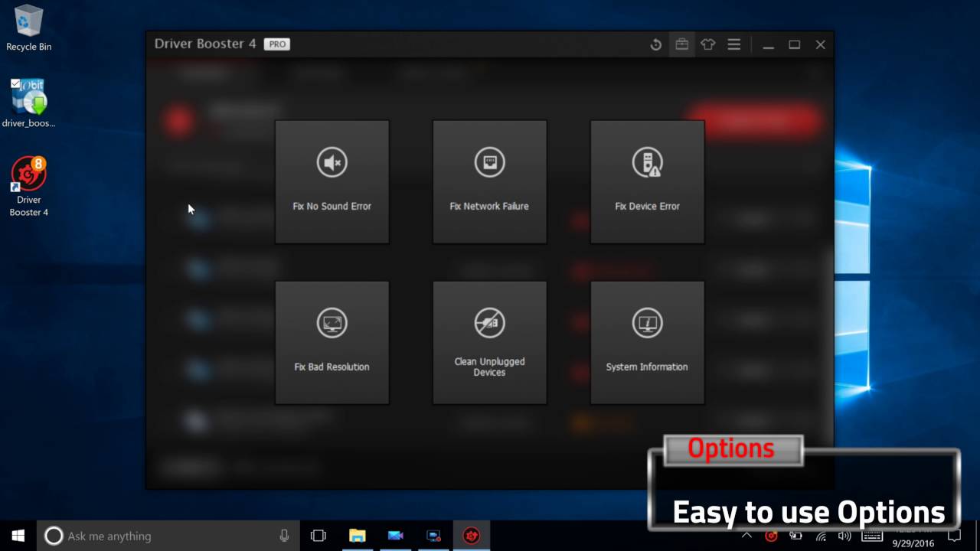Click the 9/29/2016 date on taskbar
This screenshot has width=980, height=551.
coord(913,543)
